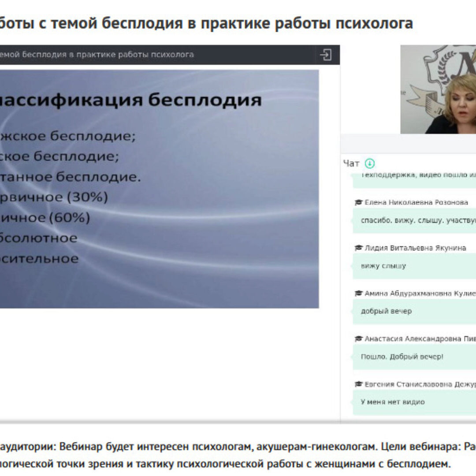Click the 'Классификация бесплодия' presentation slide

click(159, 190)
